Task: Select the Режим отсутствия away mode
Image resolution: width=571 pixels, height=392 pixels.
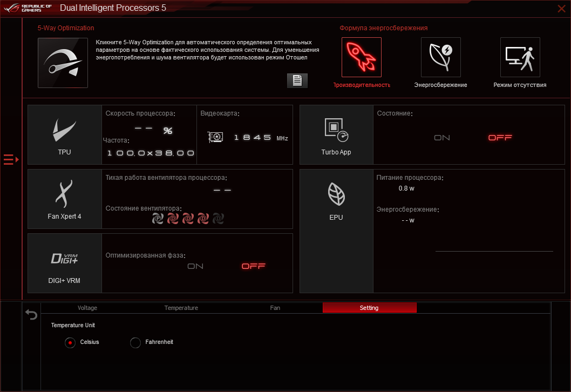Action: point(520,57)
